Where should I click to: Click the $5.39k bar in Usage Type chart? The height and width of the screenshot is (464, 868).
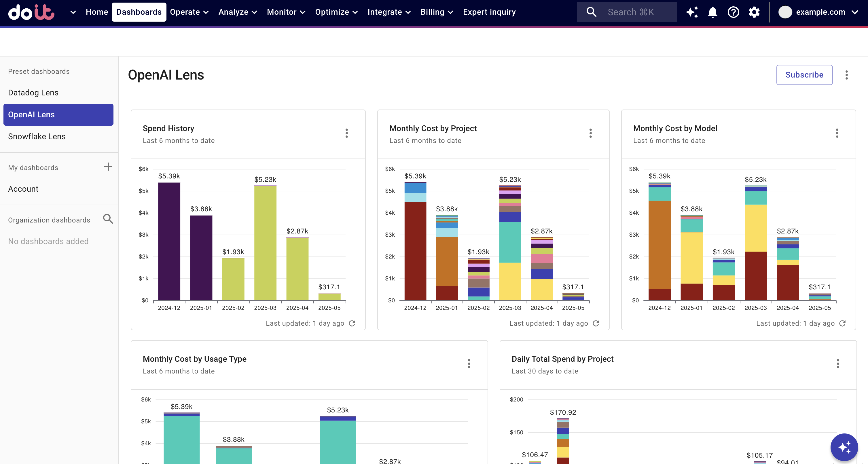tap(181, 438)
